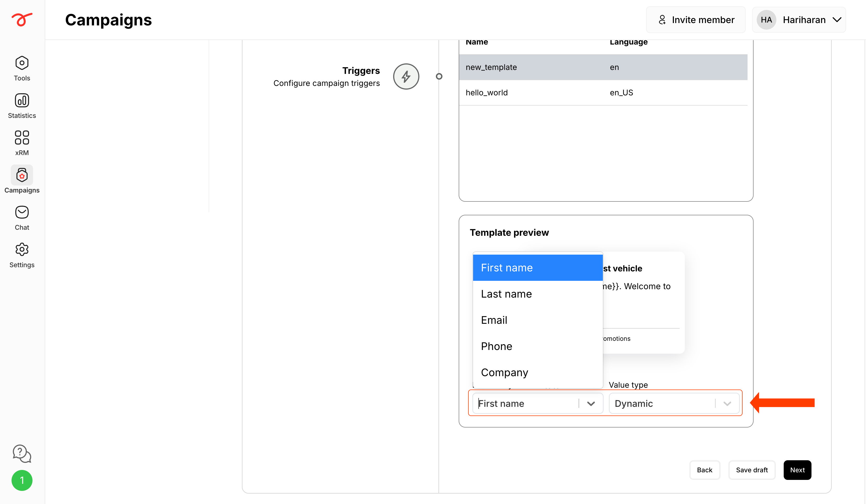Image resolution: width=866 pixels, height=504 pixels.
Task: Open the help chat icon
Action: [x=22, y=453]
